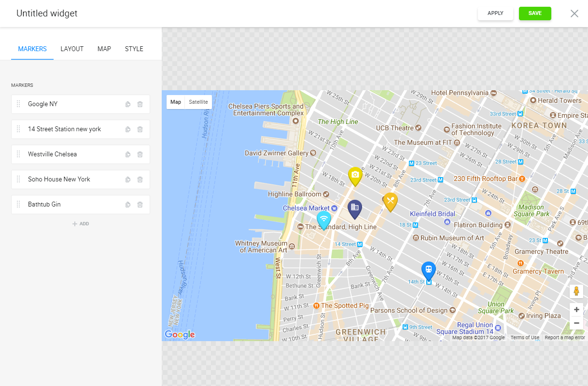This screenshot has height=386, width=588.
Task: Duplicate the Westville Chelsea marker
Action: click(x=128, y=154)
